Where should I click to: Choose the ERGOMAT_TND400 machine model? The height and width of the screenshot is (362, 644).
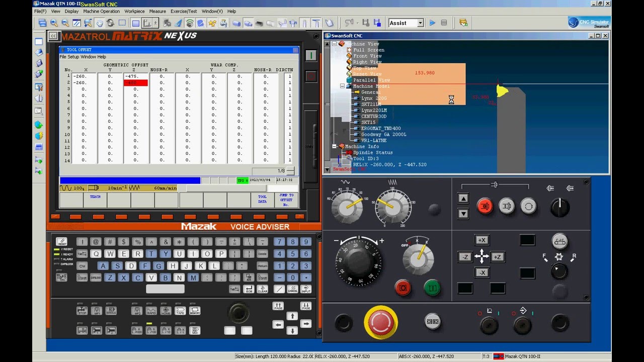(381, 128)
